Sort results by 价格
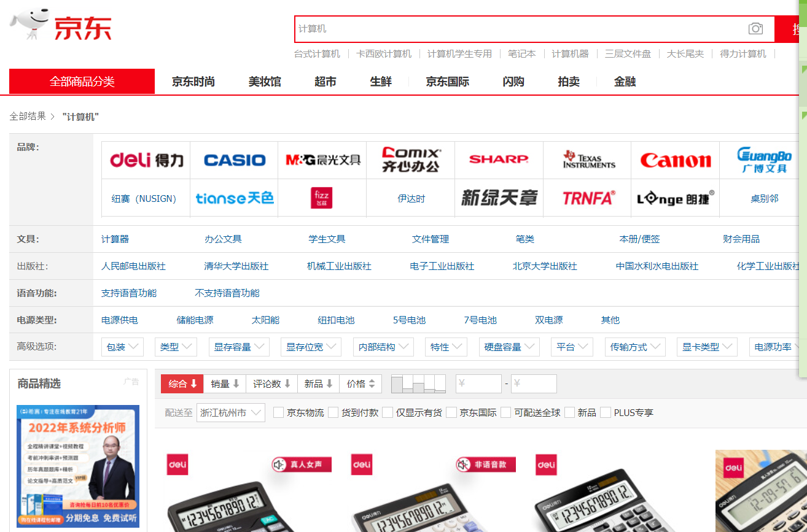 (x=361, y=384)
